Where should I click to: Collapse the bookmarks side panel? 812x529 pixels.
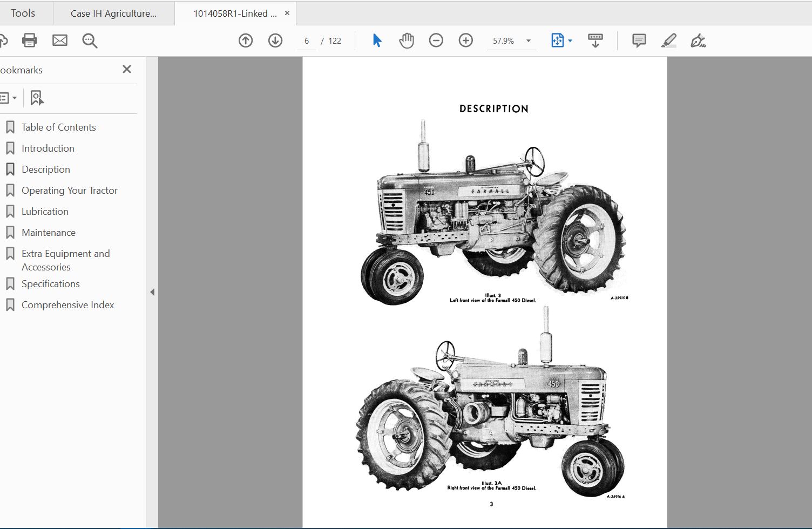(152, 292)
